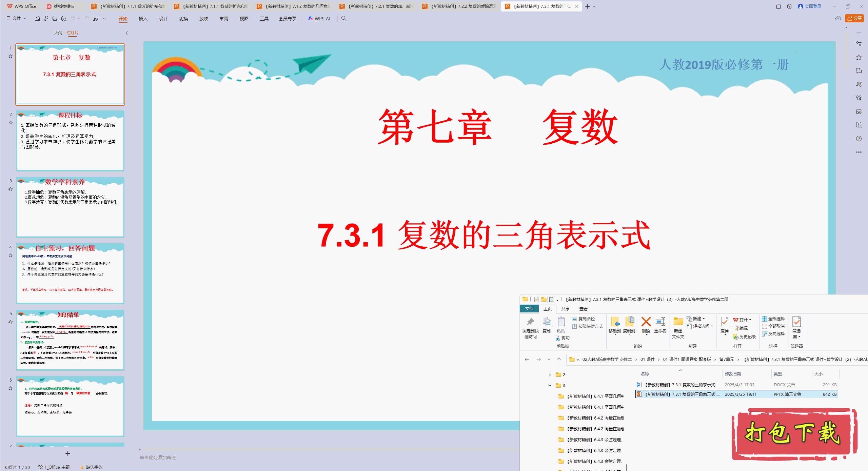Image resolution: width=868 pixels, height=471 pixels.
Task: Toggle the star on slide 6 thumbnail
Action: 10,388
